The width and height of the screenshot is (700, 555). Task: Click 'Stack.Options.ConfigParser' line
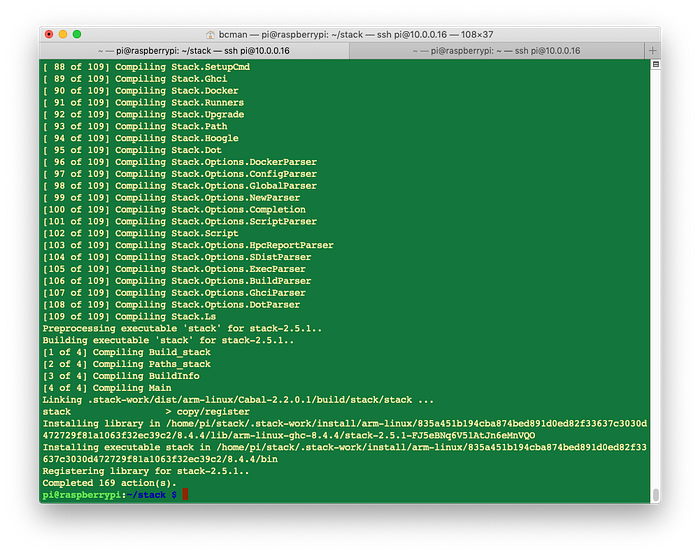pos(180,174)
